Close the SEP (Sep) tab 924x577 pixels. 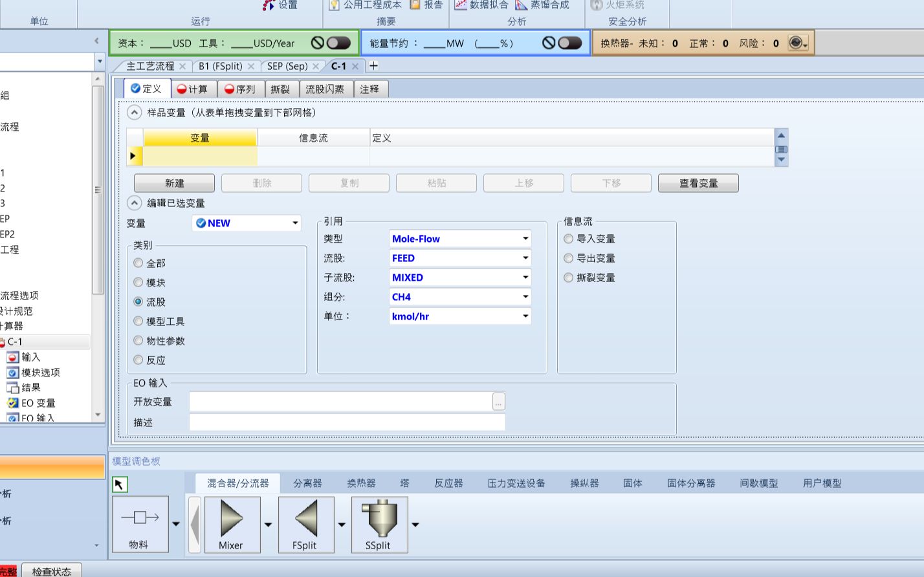(316, 66)
